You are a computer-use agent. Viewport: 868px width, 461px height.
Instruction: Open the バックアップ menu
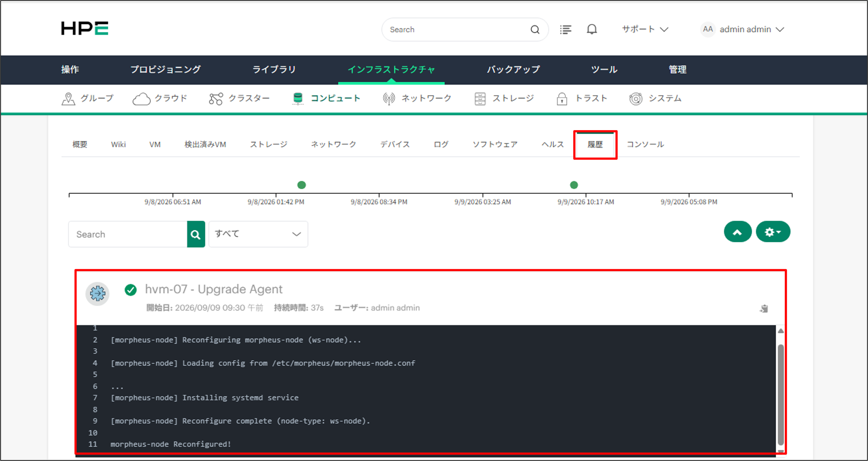pyautogui.click(x=513, y=70)
